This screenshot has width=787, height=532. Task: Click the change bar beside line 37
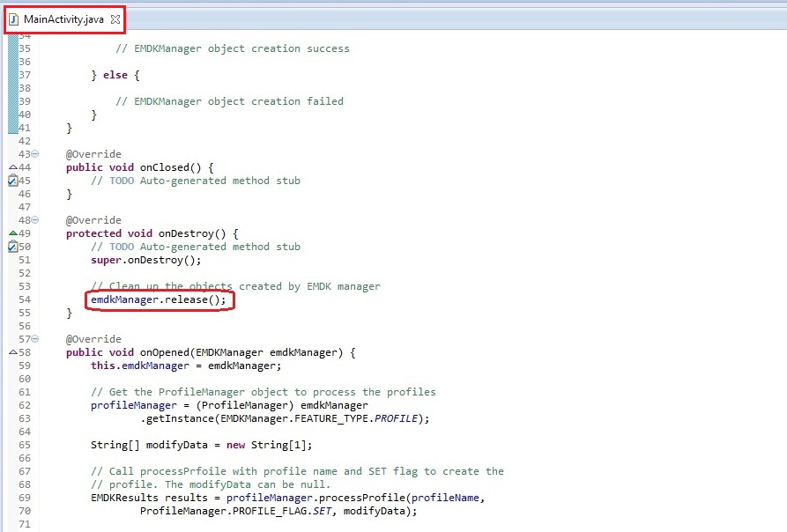12,75
